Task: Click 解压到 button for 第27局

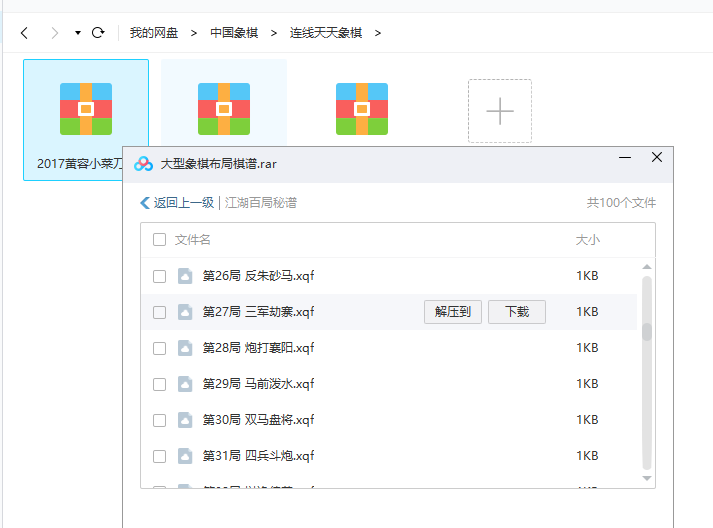Action: click(x=453, y=312)
